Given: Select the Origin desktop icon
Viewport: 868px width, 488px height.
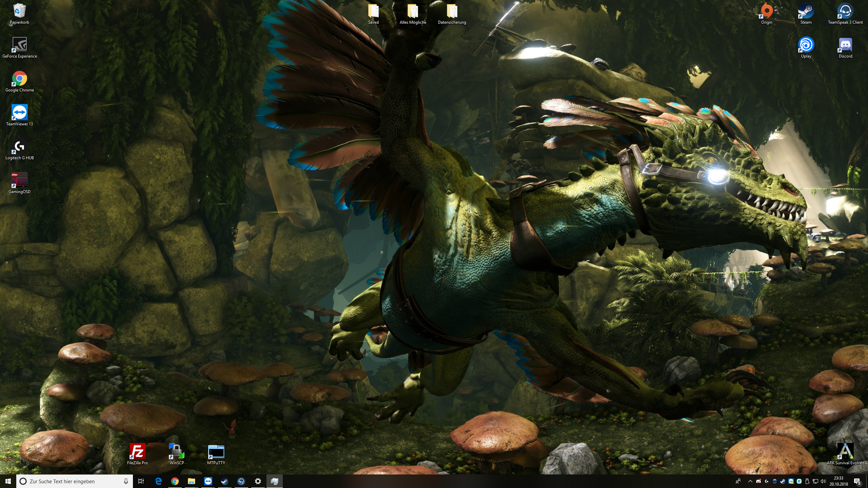Looking at the screenshot, I should [767, 12].
